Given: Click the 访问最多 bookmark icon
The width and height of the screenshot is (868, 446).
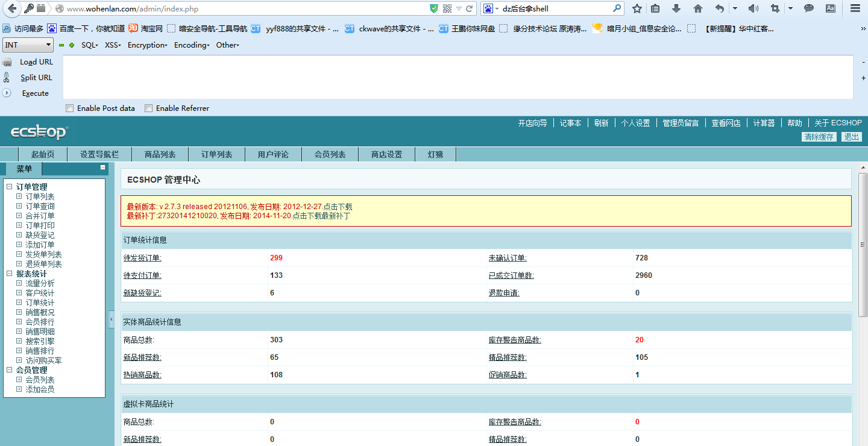Looking at the screenshot, I should [x=7, y=28].
